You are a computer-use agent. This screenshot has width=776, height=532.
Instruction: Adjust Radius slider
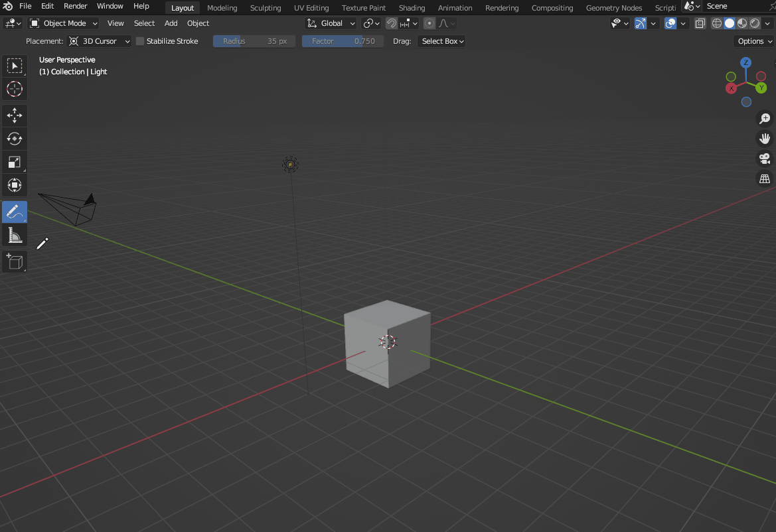click(x=254, y=41)
